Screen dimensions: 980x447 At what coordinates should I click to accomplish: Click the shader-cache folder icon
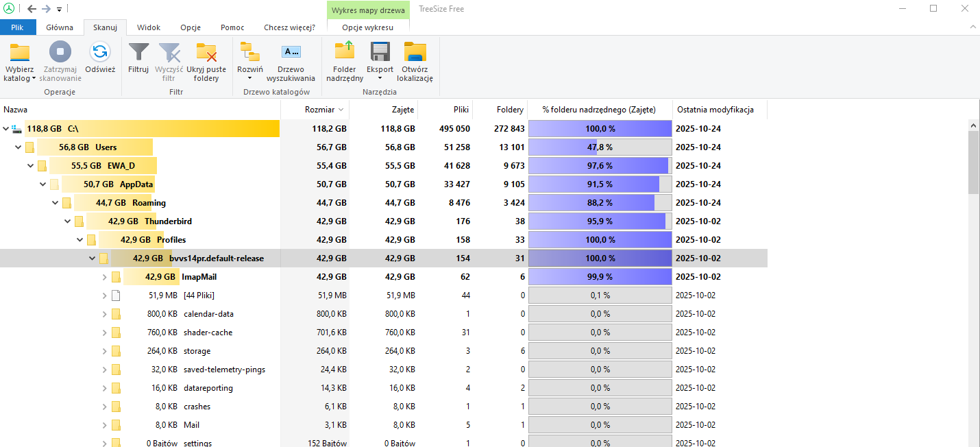pos(116,333)
